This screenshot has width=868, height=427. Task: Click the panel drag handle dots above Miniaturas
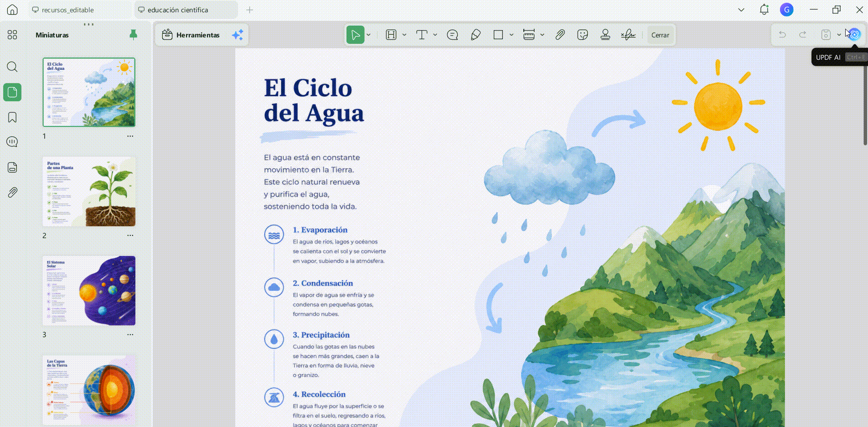click(x=89, y=24)
